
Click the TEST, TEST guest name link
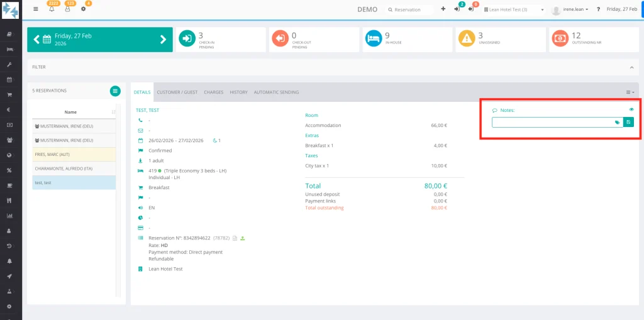(x=147, y=110)
